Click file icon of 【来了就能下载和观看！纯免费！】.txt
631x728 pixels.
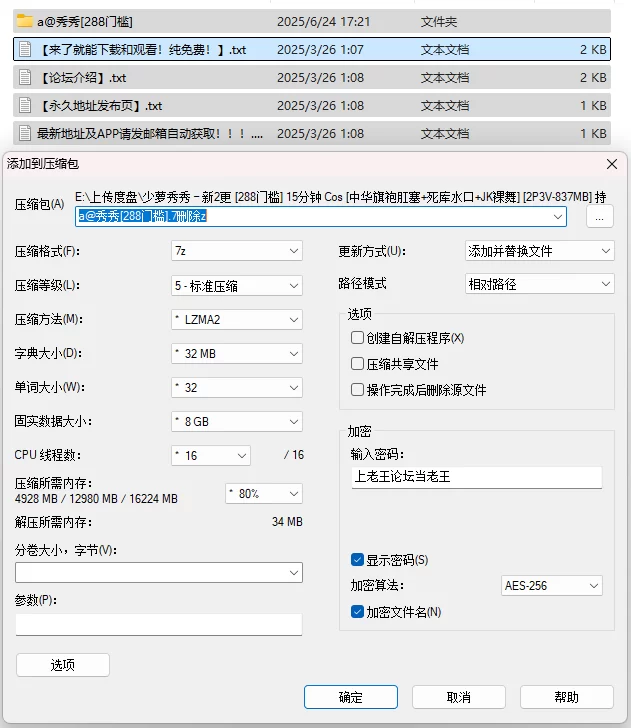(x=25, y=49)
